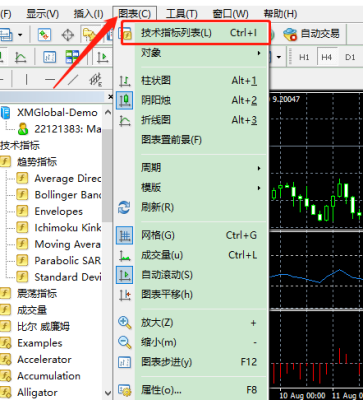Click the chart step toolbar icon

coord(50,57)
